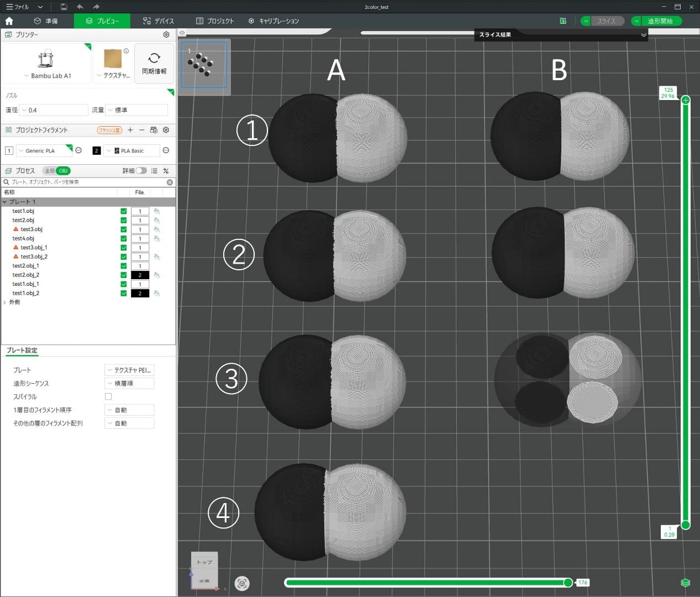The width and height of the screenshot is (700, 597).
Task: Click the Home icon
Action: [x=9, y=21]
